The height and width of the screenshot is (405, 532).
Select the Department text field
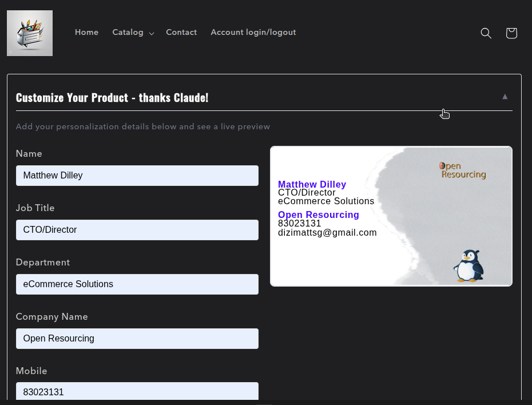click(137, 284)
